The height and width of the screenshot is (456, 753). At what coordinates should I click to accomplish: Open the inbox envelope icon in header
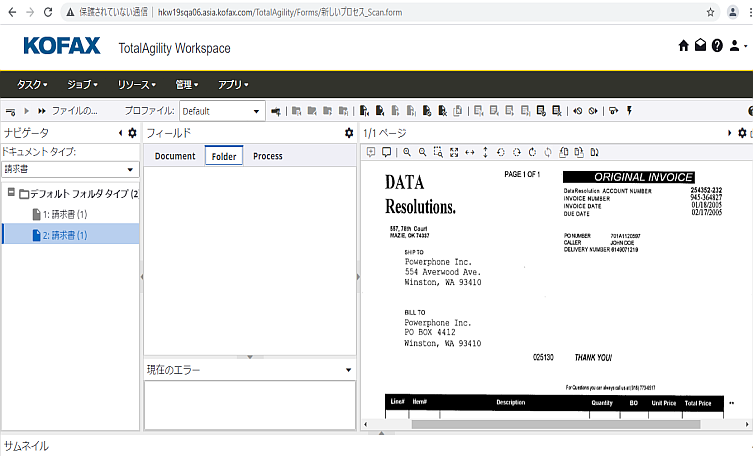pyautogui.click(x=700, y=45)
